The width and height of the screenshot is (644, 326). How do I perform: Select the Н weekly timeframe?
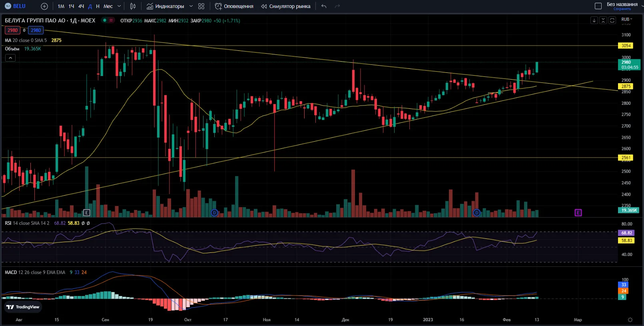click(98, 6)
